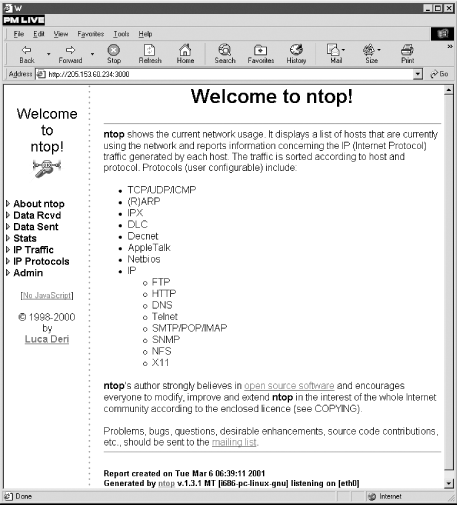Open the Favorites folder icon
This screenshot has width=457, height=505.
pos(260,50)
